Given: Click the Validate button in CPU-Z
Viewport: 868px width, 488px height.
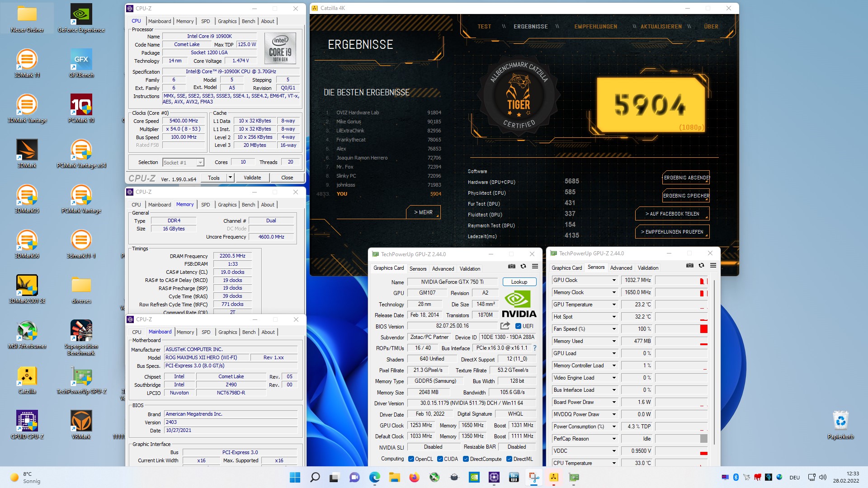Looking at the screenshot, I should 252,178.
